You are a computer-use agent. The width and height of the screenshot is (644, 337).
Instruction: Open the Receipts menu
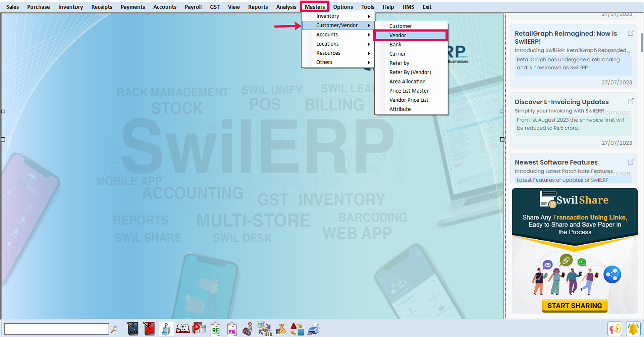click(x=102, y=7)
